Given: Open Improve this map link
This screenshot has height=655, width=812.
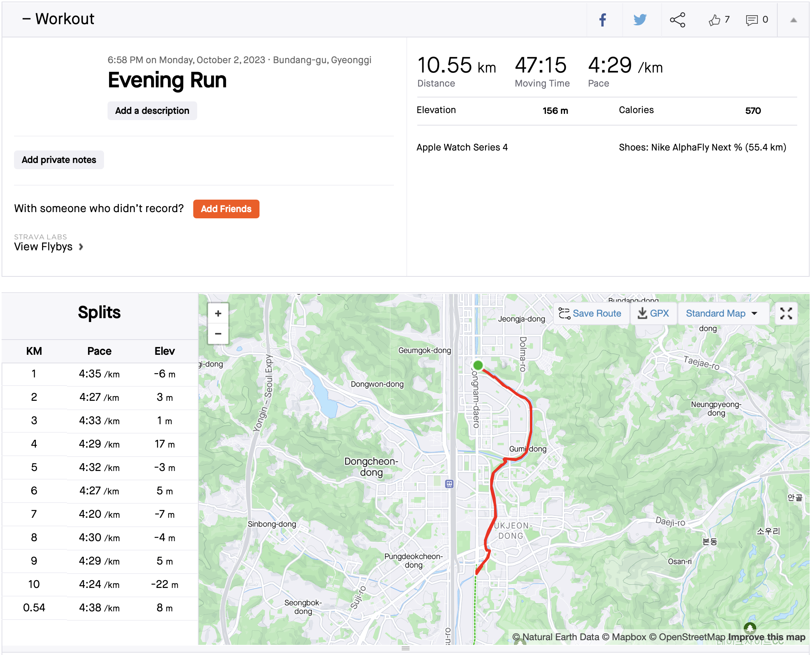Looking at the screenshot, I should coord(766,637).
